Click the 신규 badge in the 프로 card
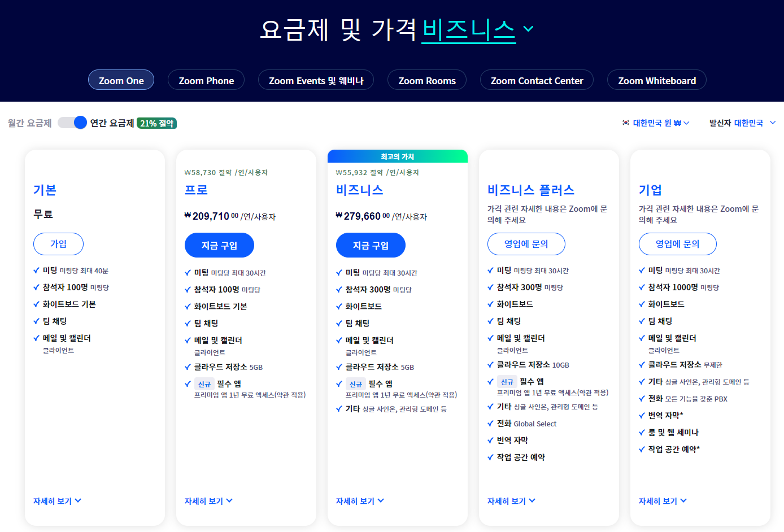Viewport: 784px width, 532px height. [x=204, y=384]
